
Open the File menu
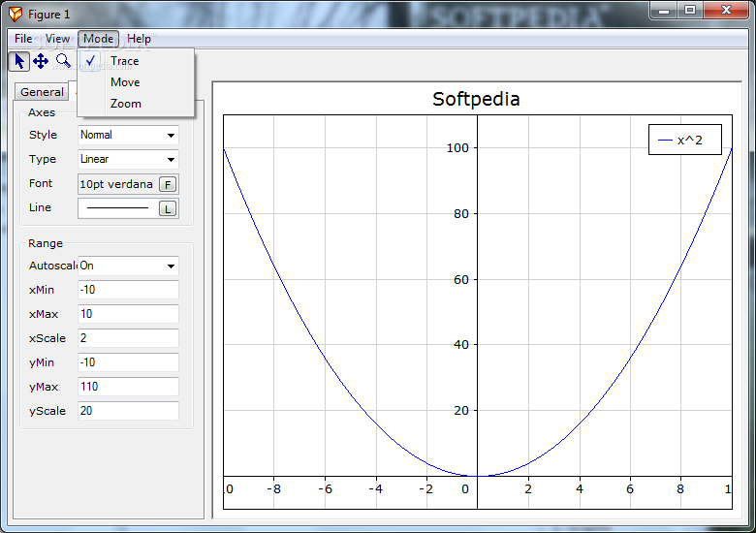23,39
